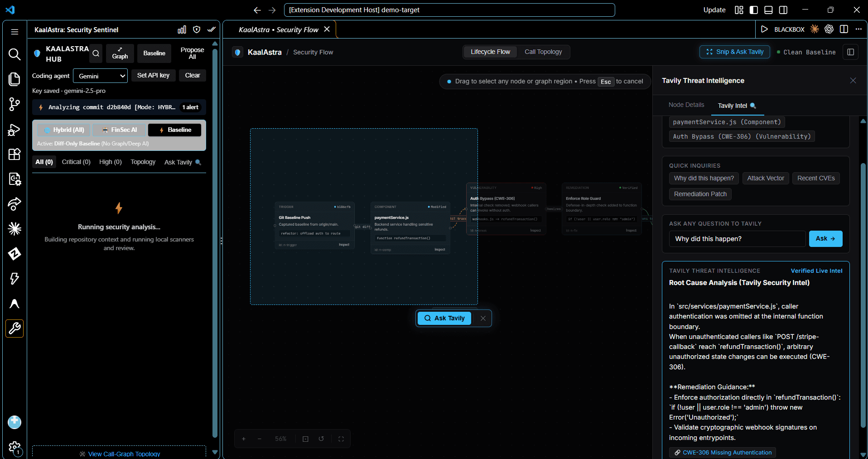Close the Tavily Threat Intelligence panel

(853, 81)
